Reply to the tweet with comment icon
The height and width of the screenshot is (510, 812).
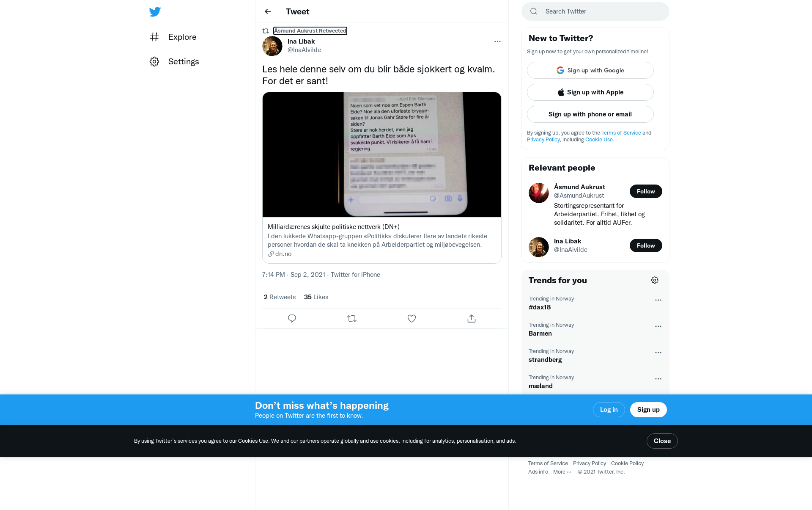pos(292,318)
